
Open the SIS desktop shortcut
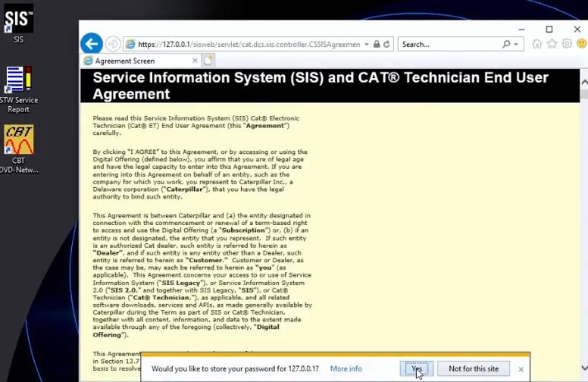(18, 23)
